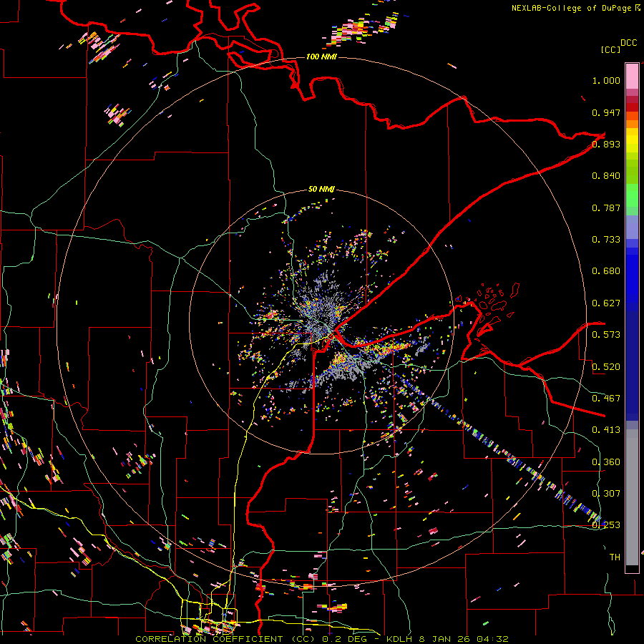Viewport: 644px width, 644px height.
Task: Select the 0.307 color scale value
Action: point(606,494)
